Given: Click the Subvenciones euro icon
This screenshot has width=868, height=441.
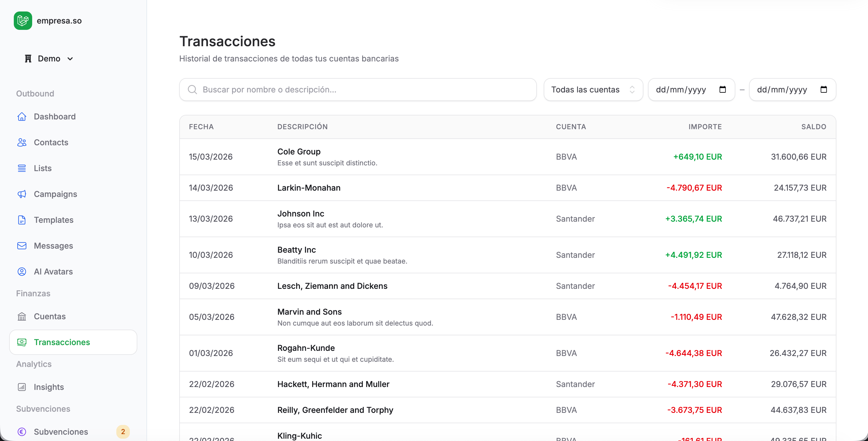Looking at the screenshot, I should coord(22,432).
